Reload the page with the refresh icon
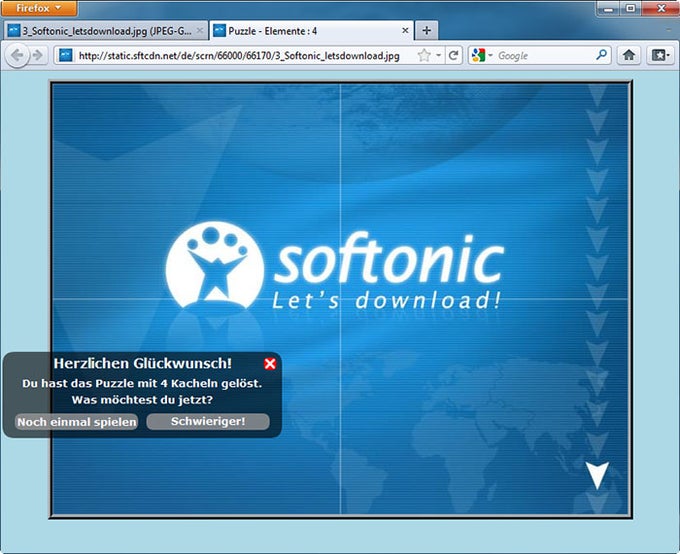 click(453, 56)
